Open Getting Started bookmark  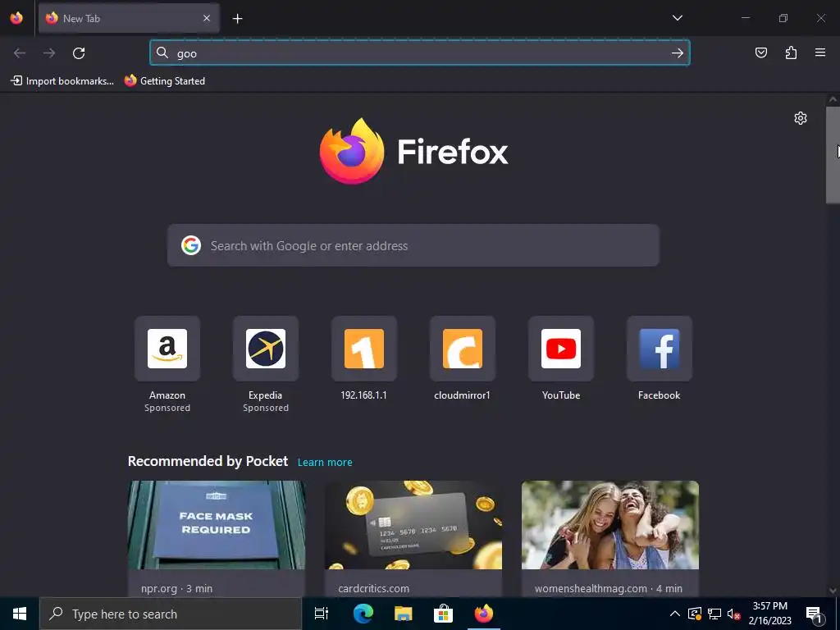coord(165,81)
